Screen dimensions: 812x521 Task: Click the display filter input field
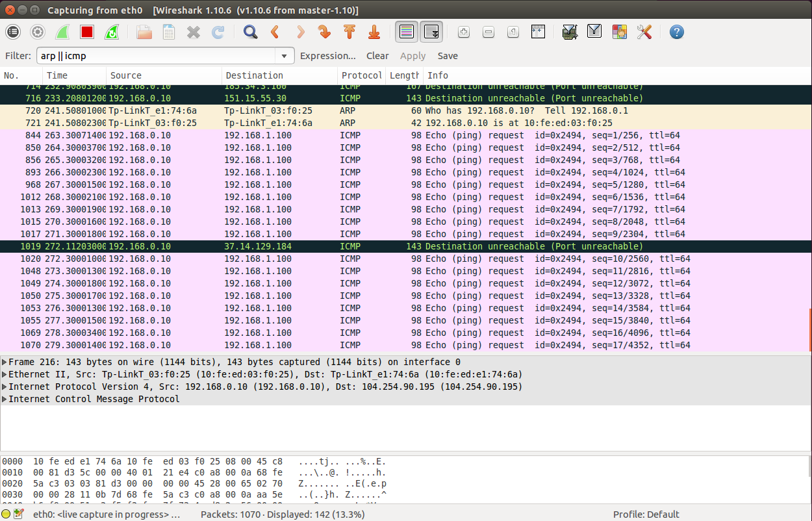point(156,56)
